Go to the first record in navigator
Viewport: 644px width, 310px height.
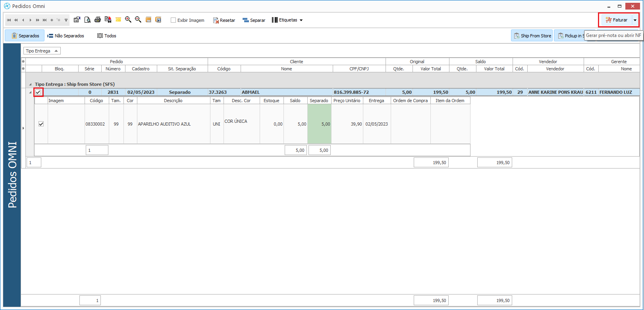coord(9,20)
